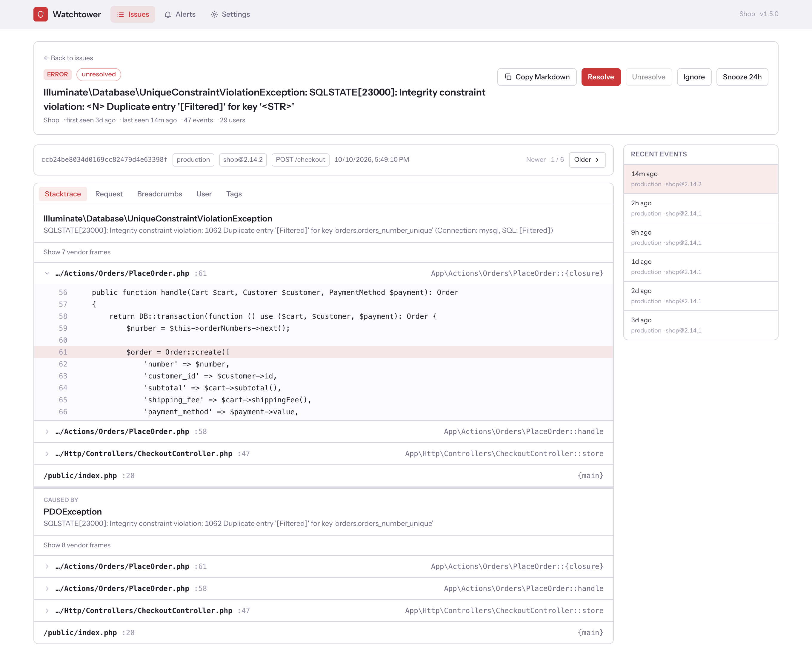
Task: Click the unresolved status badge
Action: 99,74
